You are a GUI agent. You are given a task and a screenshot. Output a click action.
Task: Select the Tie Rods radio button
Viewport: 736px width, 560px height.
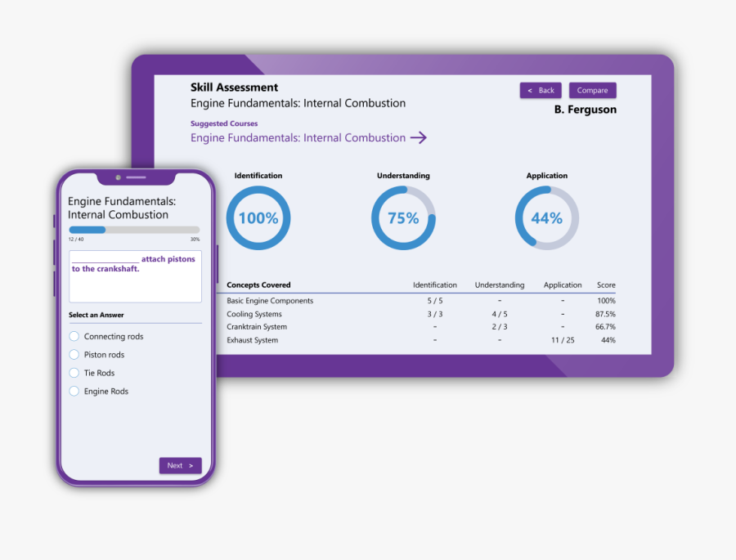tap(74, 374)
